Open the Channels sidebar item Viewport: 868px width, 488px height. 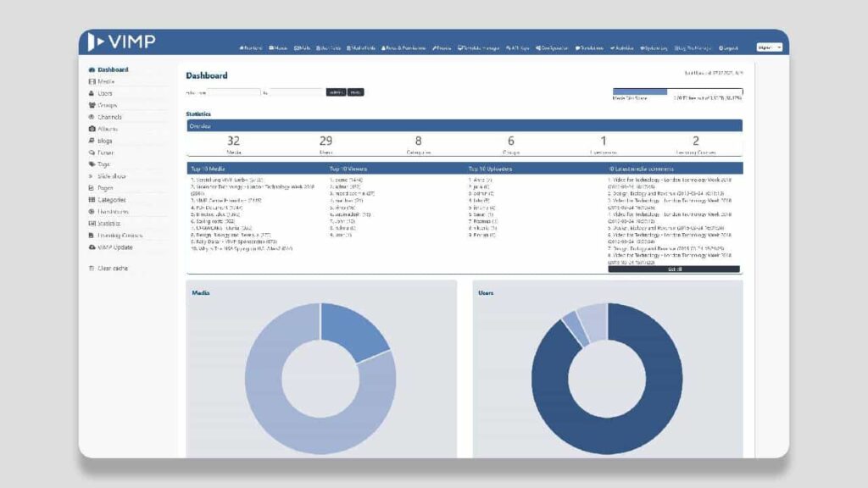pyautogui.click(x=109, y=117)
